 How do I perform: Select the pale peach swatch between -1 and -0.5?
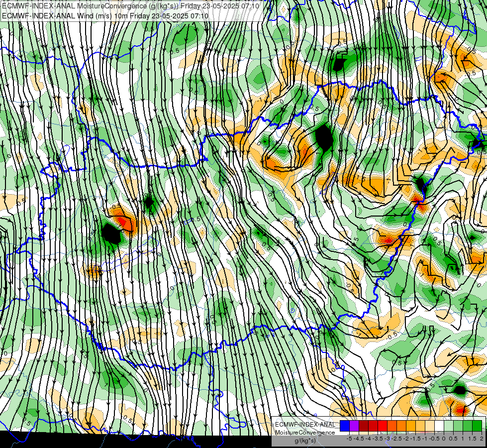pos(430,426)
